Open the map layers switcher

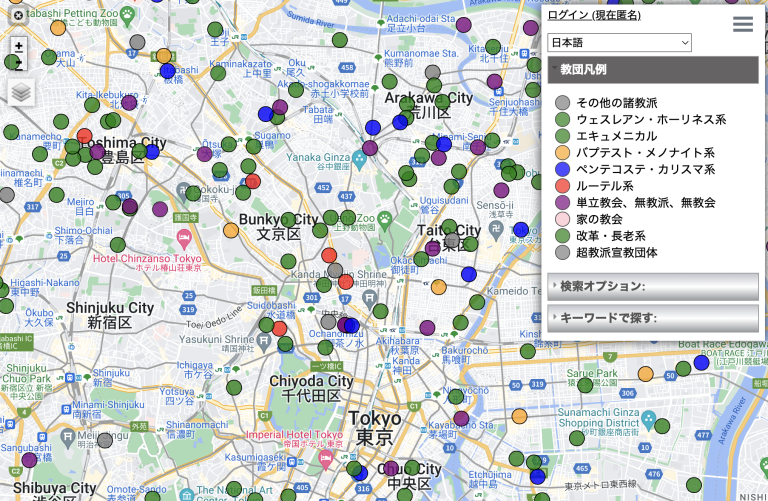21,92
